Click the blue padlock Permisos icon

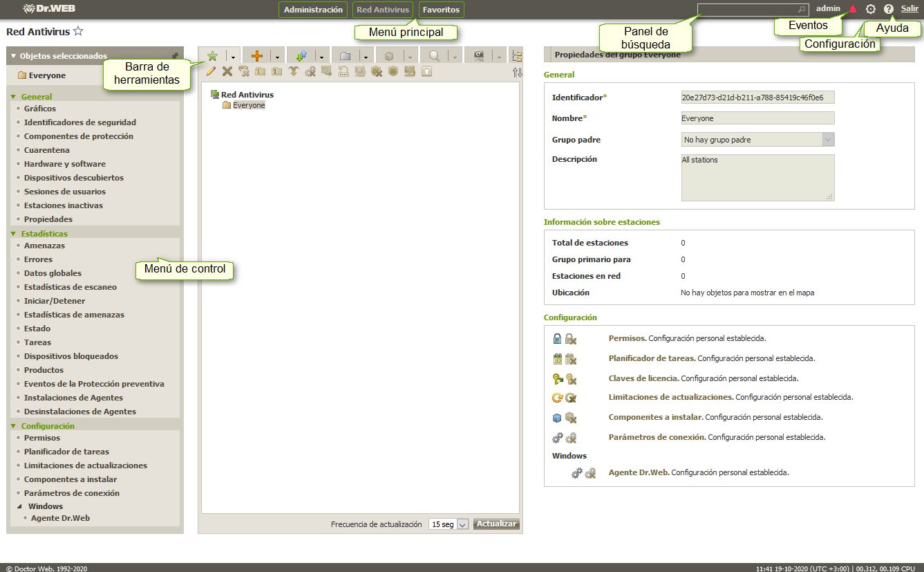pyautogui.click(x=558, y=339)
